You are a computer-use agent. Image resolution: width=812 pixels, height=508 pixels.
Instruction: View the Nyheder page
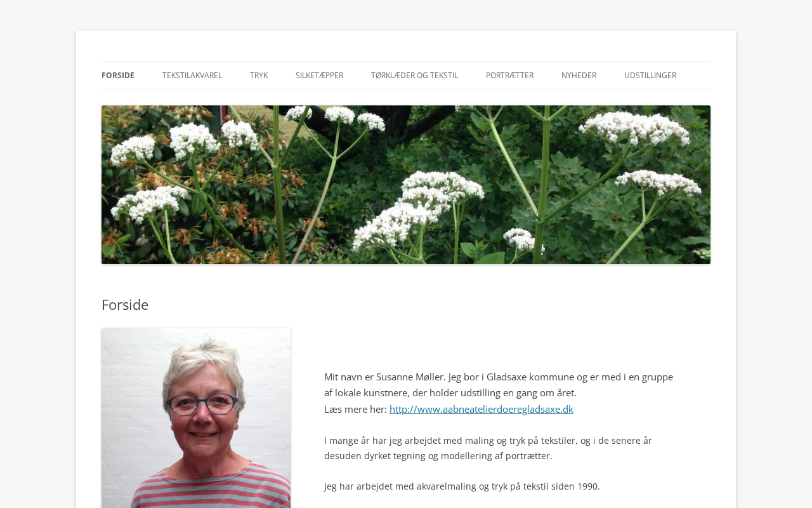point(579,76)
